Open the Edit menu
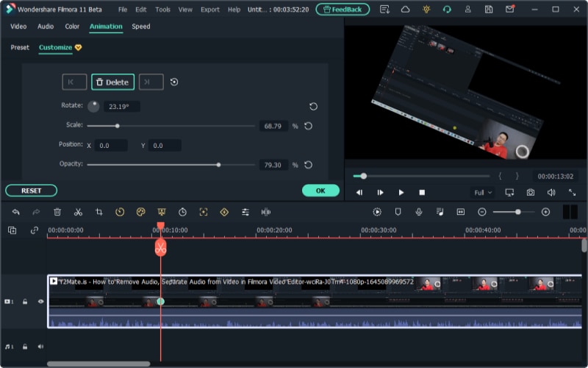This screenshot has height=368, width=588. coord(141,10)
